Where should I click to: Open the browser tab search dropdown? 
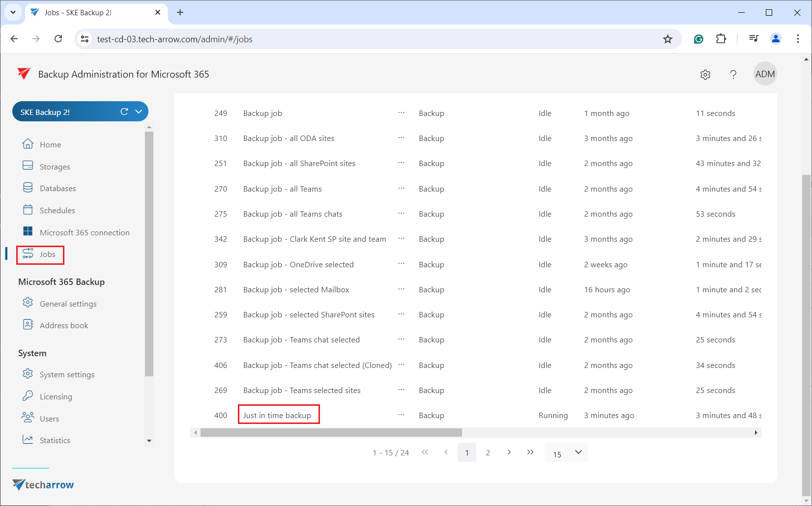13,12
